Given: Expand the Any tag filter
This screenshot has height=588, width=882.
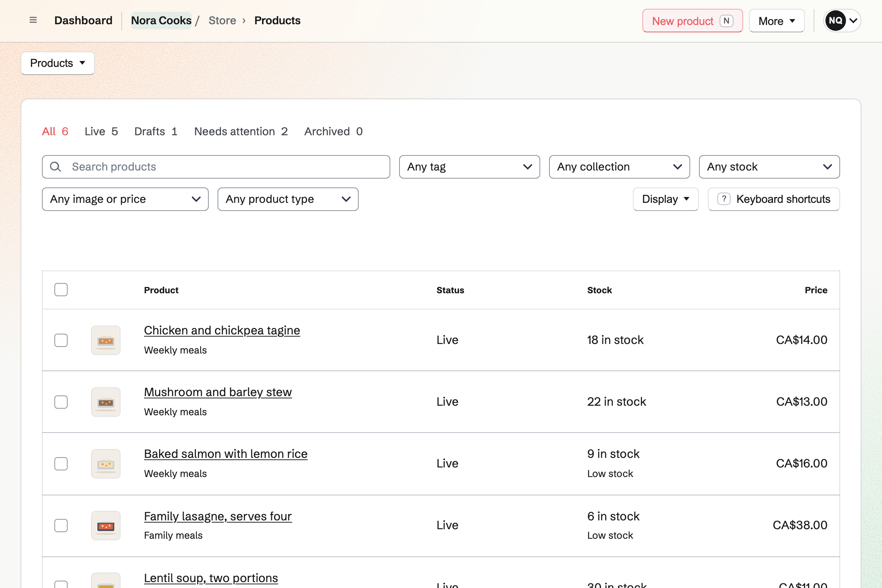Looking at the screenshot, I should point(470,167).
